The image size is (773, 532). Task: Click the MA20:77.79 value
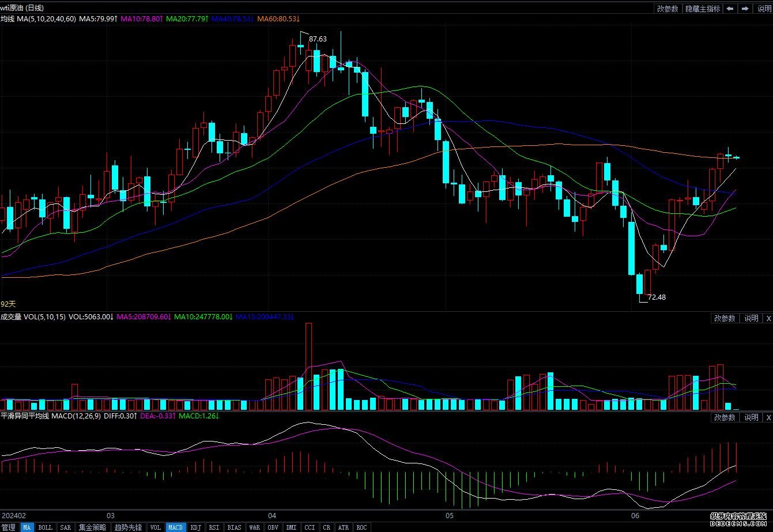[187, 19]
